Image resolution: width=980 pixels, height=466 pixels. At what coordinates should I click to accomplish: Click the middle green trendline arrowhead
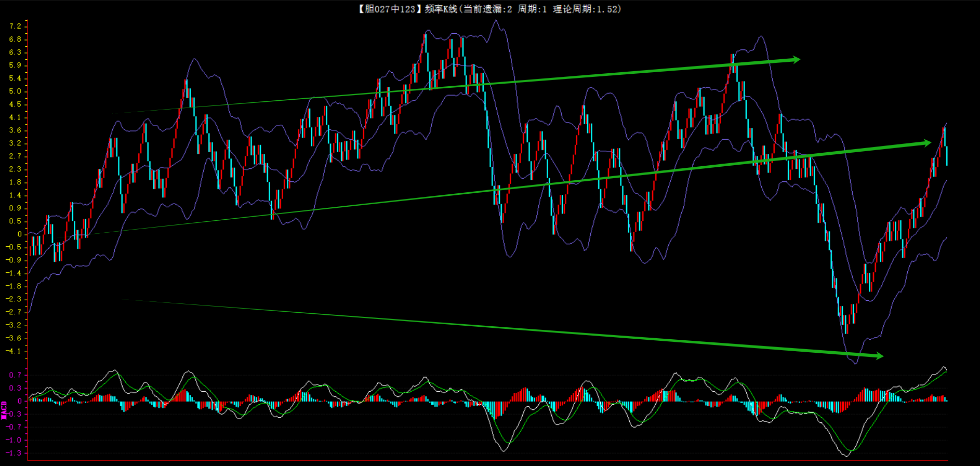[x=926, y=143]
